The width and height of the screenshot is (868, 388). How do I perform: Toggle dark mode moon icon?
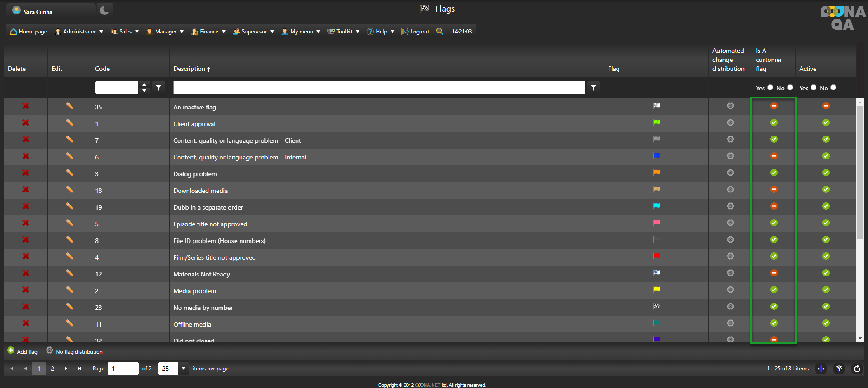tap(104, 10)
